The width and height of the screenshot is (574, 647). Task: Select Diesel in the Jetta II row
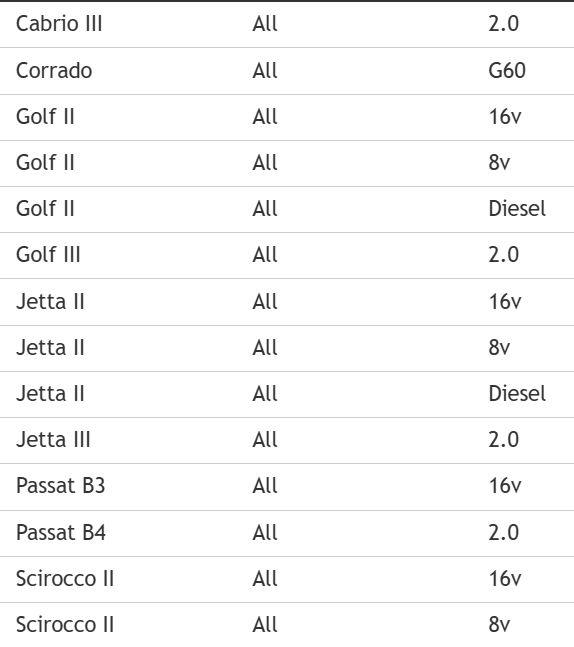[517, 394]
